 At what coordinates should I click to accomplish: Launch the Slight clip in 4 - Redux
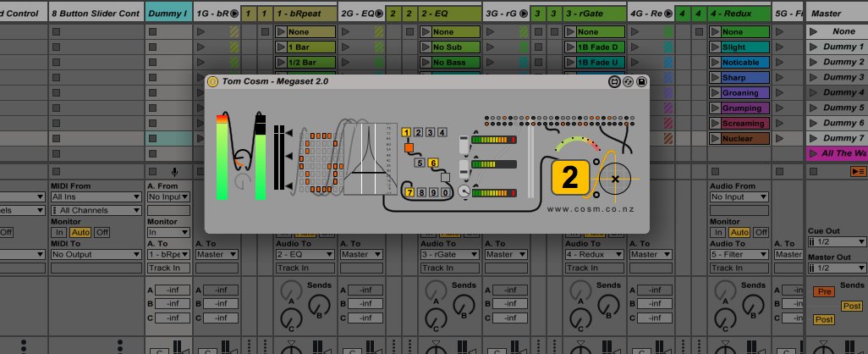(x=715, y=47)
